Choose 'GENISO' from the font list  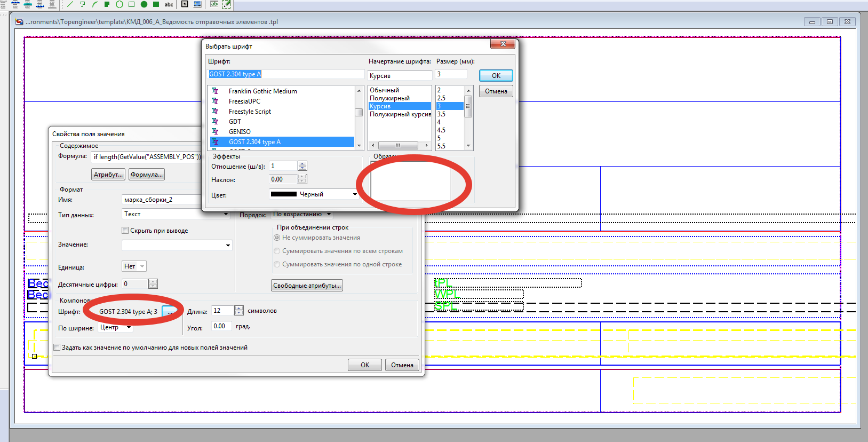point(240,132)
